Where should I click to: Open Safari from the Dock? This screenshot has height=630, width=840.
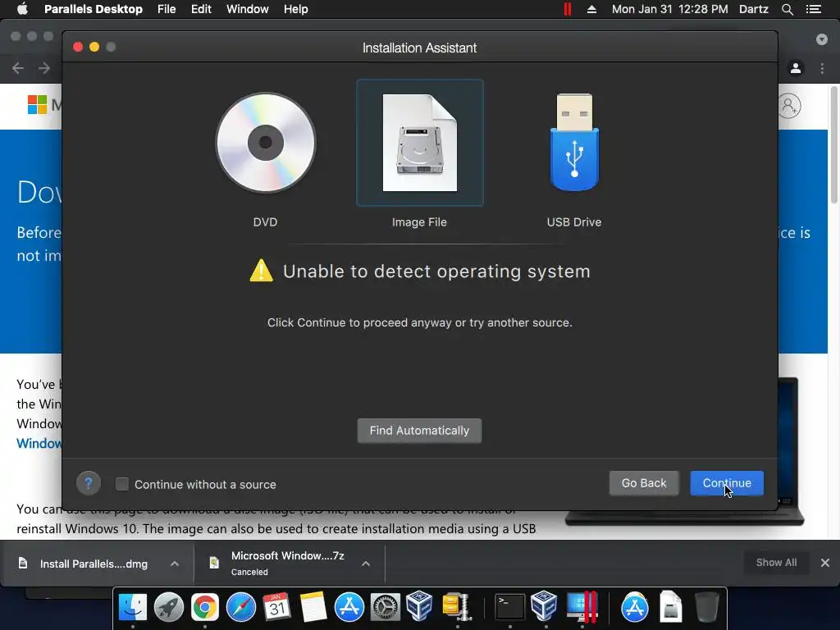[x=241, y=607]
